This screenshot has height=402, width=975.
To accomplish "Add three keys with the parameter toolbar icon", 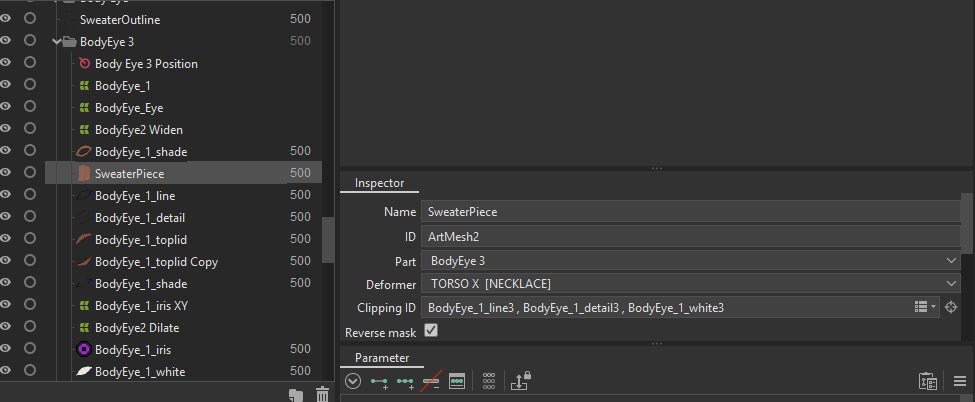I will pyautogui.click(x=405, y=381).
